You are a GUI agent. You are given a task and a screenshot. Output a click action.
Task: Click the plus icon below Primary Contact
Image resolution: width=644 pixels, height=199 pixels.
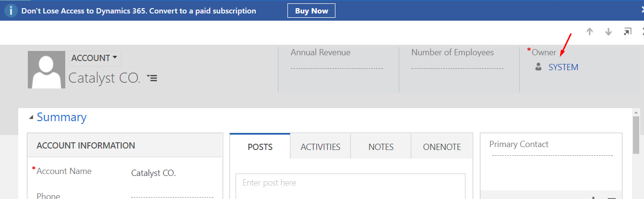[x=594, y=197]
